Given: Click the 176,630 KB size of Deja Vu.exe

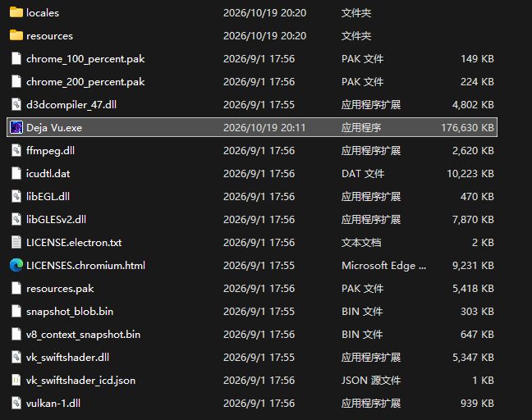Looking at the screenshot, I should pos(467,128).
